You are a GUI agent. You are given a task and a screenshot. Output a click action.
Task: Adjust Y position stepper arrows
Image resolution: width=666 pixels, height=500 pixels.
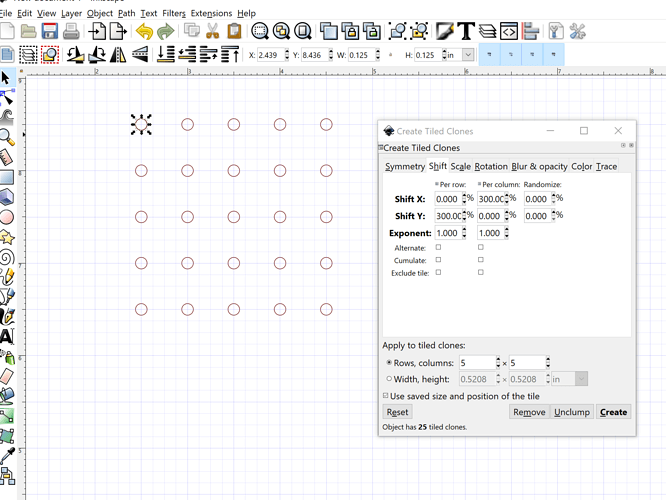[x=330, y=55]
